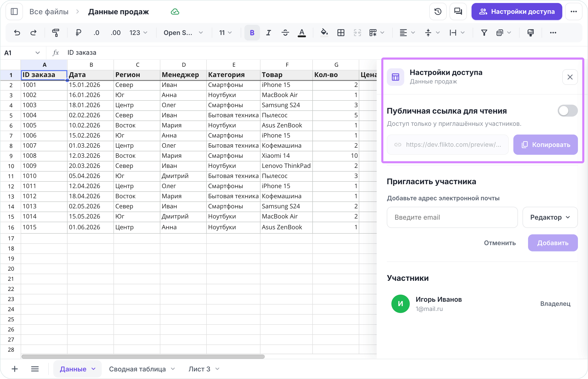Open the Редактор role dropdown
This screenshot has width=588, height=379.
[x=550, y=217]
